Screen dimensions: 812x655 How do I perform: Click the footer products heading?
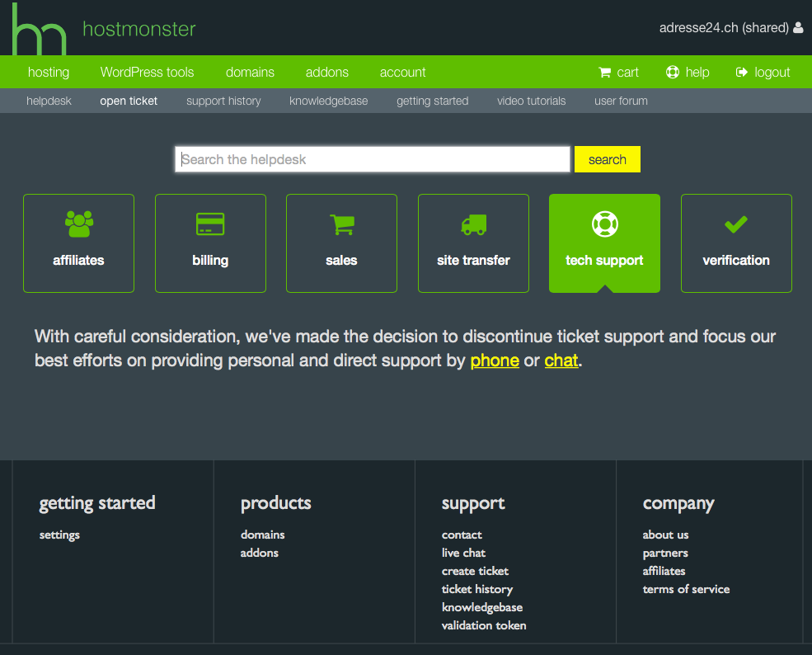tap(276, 503)
